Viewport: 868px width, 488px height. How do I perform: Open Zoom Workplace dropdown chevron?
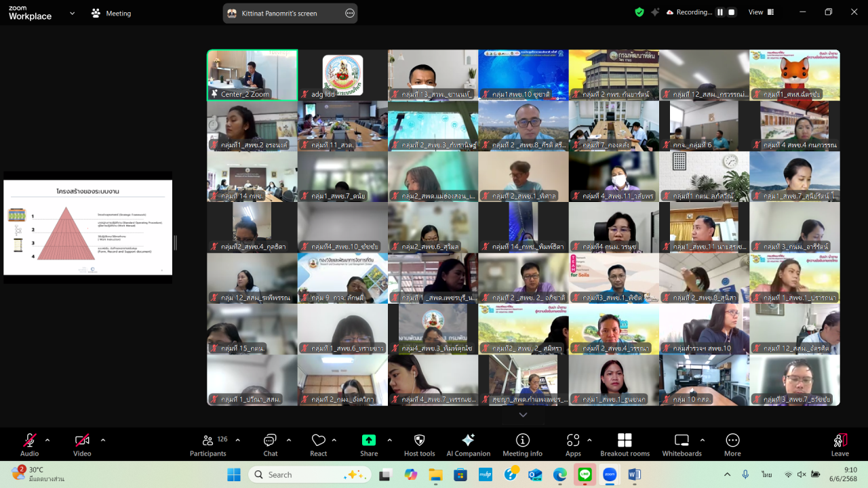(x=73, y=13)
